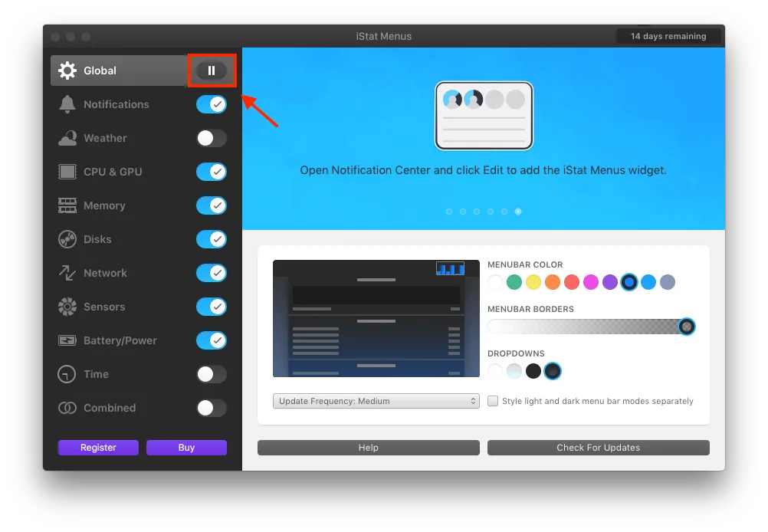The image size is (768, 532).
Task: Disable the Battery/Power toggle
Action: (x=212, y=340)
